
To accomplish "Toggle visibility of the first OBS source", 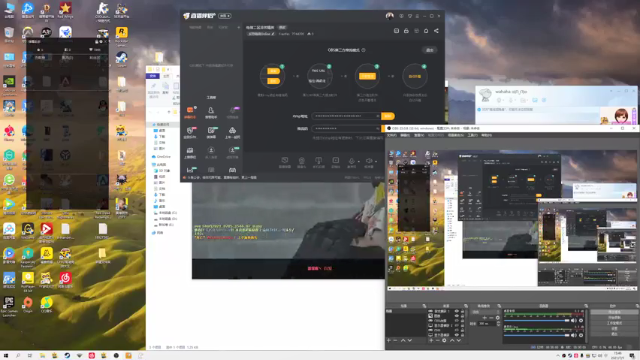I will click(x=457, y=311).
